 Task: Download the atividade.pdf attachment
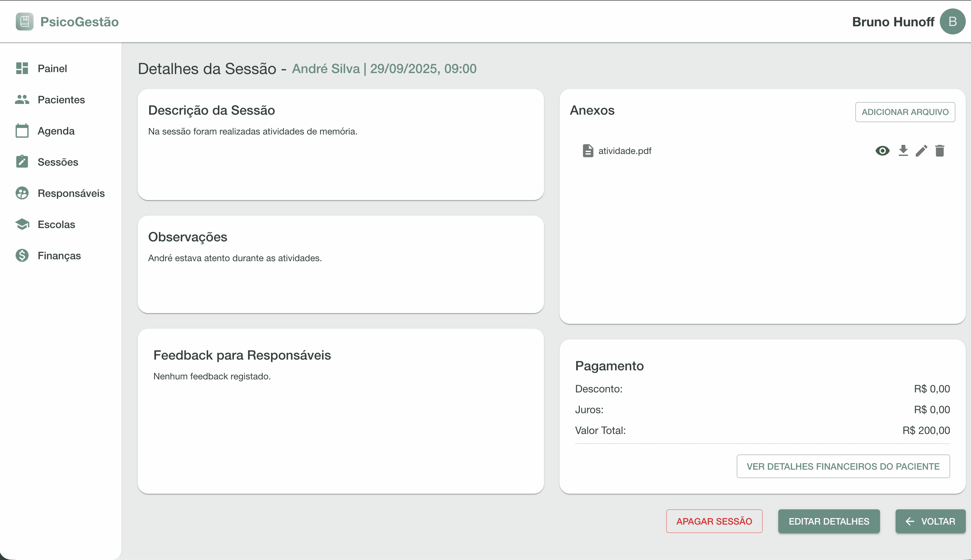(x=902, y=150)
